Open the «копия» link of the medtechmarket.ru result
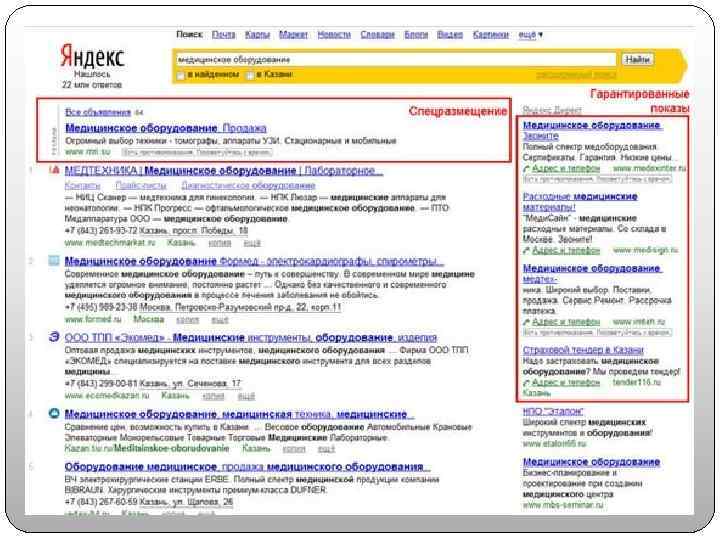The height and width of the screenshot is (540, 720). point(219,242)
